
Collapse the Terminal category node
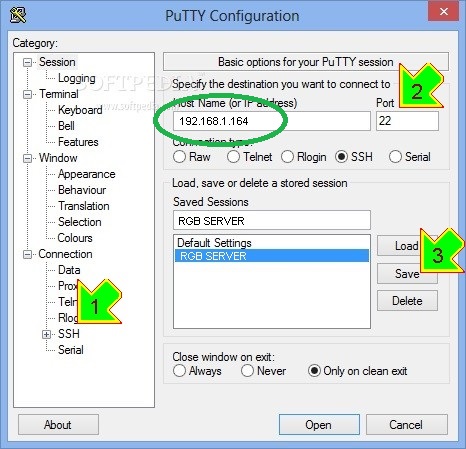28,94
